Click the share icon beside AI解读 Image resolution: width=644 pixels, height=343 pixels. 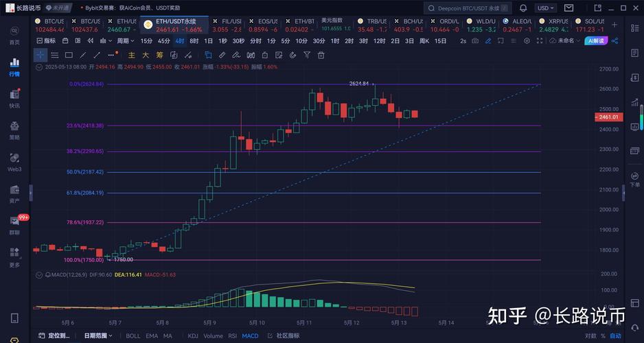615,40
